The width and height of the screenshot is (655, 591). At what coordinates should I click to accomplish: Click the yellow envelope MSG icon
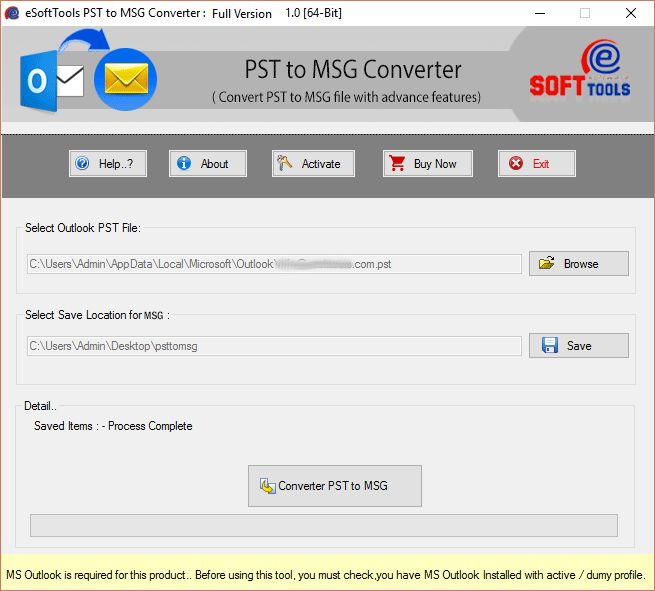[x=126, y=79]
